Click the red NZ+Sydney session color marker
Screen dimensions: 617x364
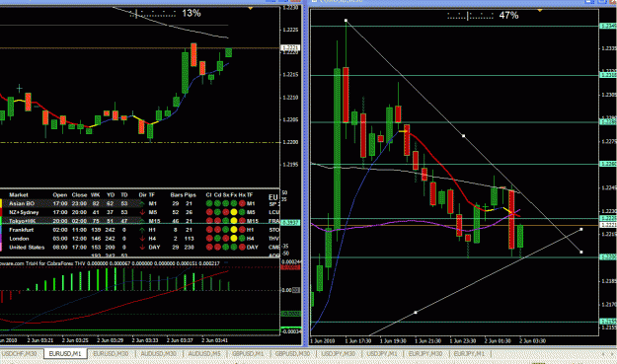coord(1,212)
